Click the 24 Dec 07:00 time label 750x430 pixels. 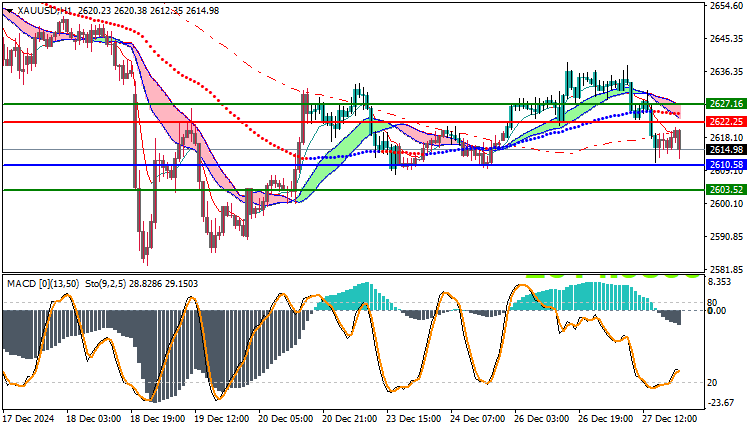pyautogui.click(x=477, y=419)
